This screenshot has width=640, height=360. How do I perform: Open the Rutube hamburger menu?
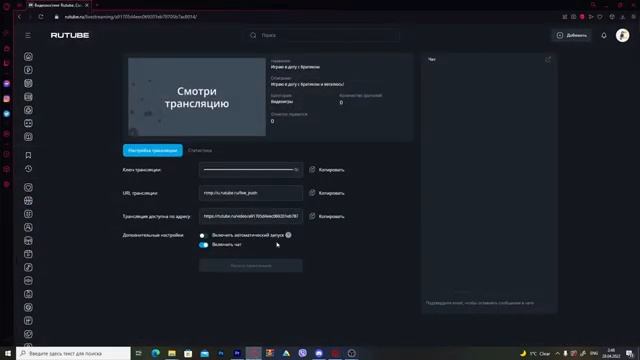click(x=28, y=36)
